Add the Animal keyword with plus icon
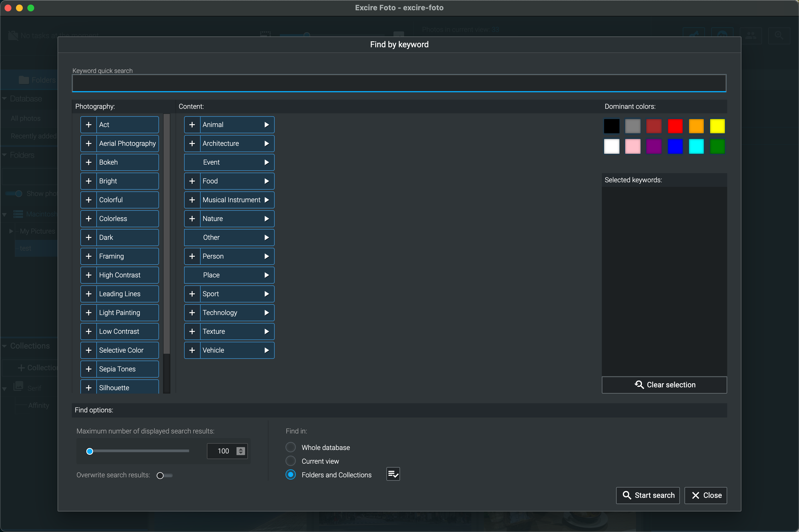 click(192, 124)
